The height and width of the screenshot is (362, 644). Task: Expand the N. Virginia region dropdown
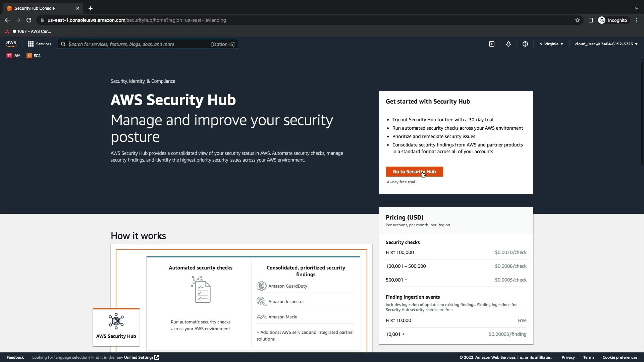point(551,44)
